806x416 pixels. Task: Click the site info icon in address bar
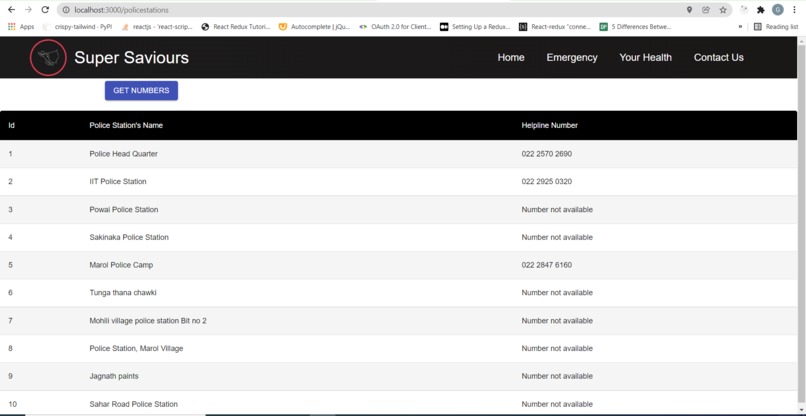coord(66,10)
